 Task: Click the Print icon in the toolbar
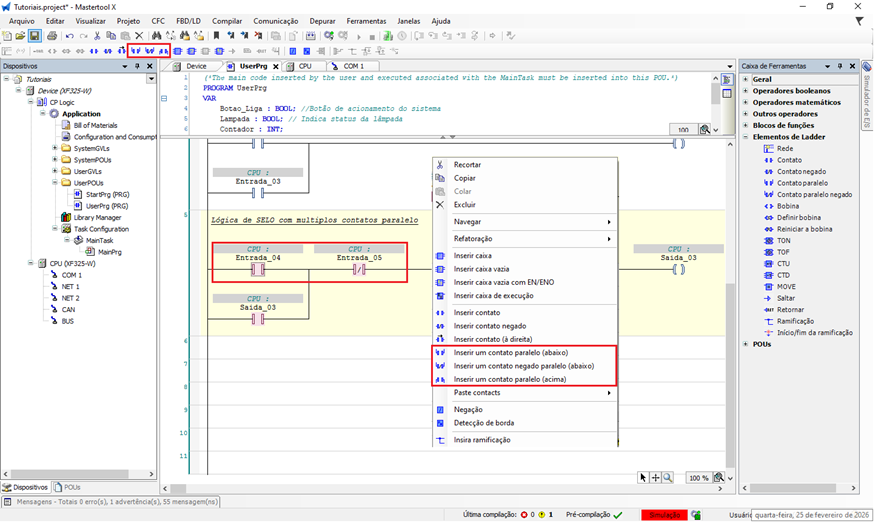tap(51, 36)
